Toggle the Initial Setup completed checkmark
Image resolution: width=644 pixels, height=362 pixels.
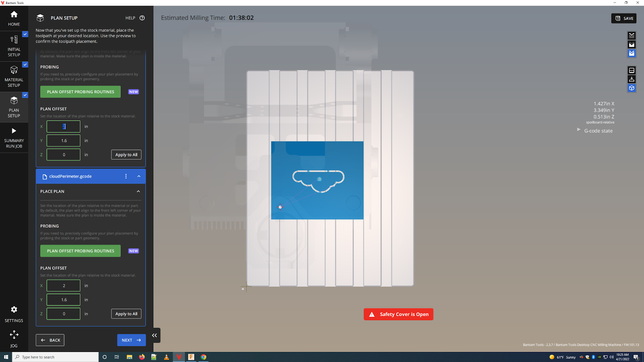coord(25,34)
